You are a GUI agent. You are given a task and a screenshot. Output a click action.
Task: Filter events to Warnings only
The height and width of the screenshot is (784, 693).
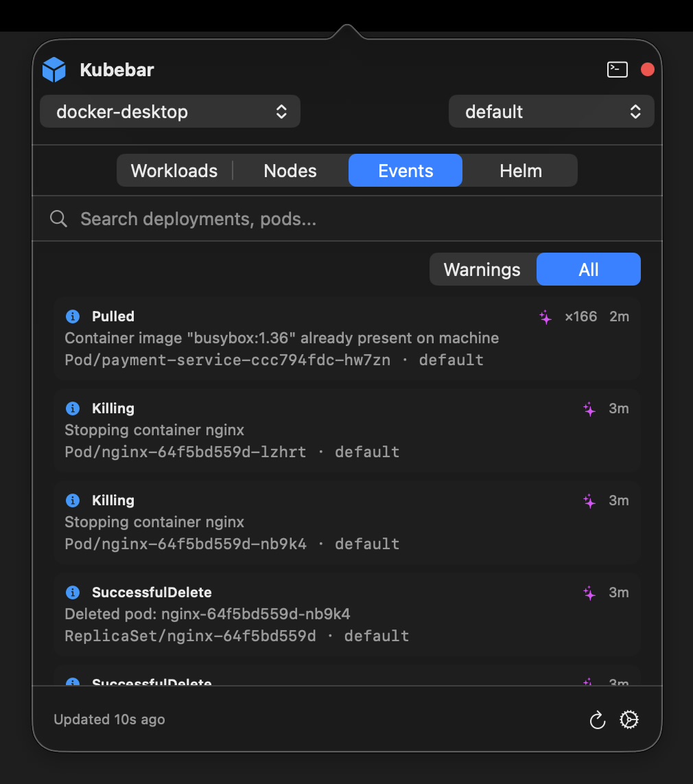[x=482, y=270]
